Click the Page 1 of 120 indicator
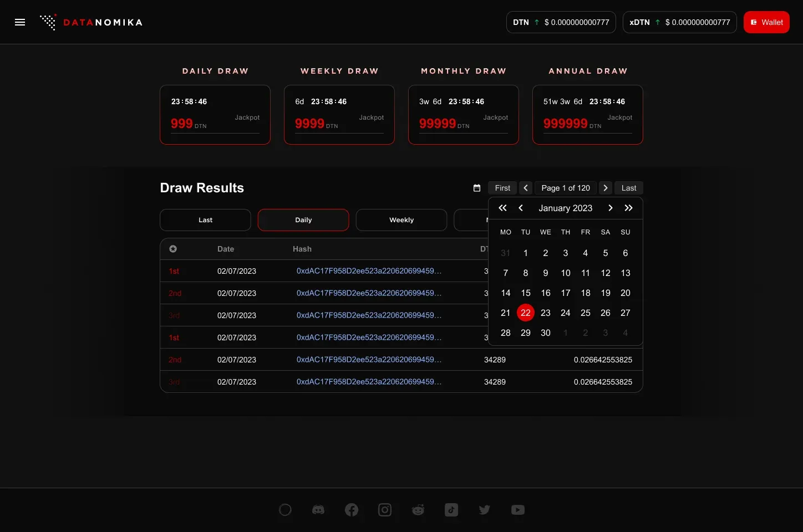This screenshot has width=803, height=532. (566, 188)
